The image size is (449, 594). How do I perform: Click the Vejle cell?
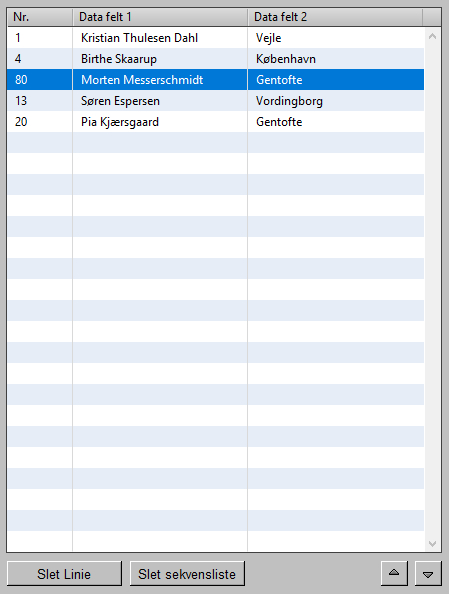click(336, 38)
